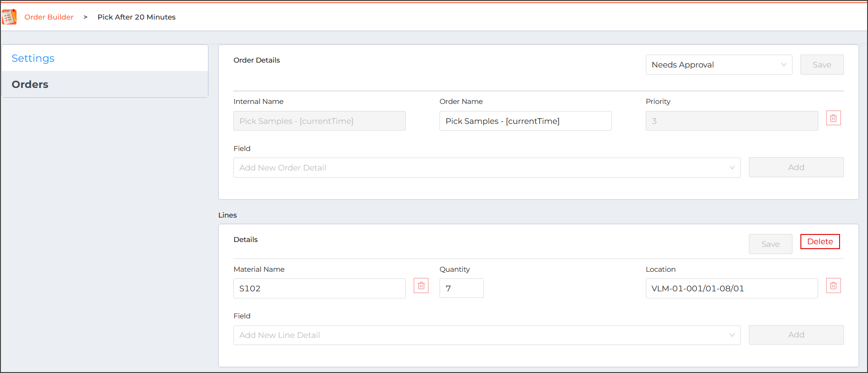The image size is (868, 373).
Task: Click the Internal Name field
Action: coord(319,121)
